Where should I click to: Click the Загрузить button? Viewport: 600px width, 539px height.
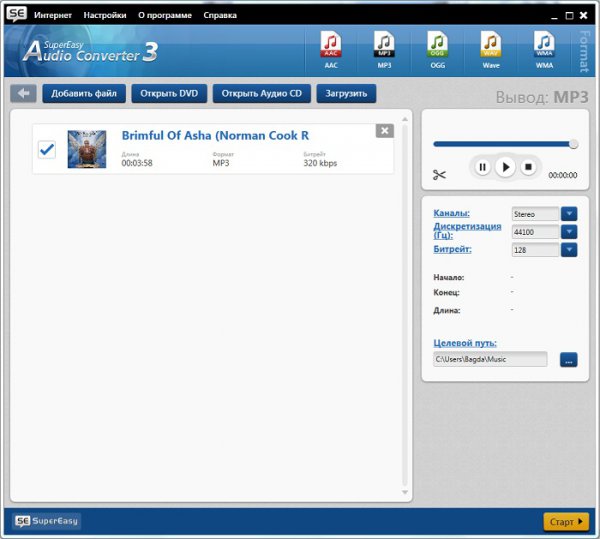346,93
